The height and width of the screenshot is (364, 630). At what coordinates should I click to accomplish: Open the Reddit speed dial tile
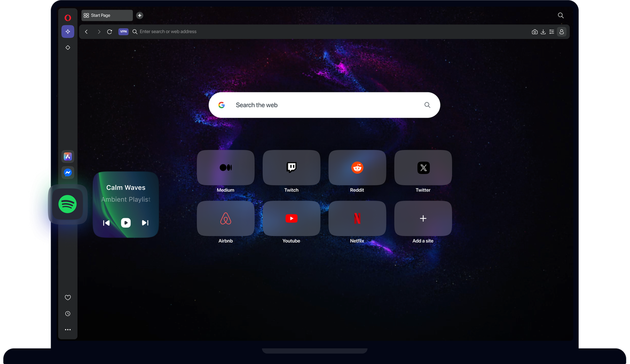pyautogui.click(x=357, y=168)
